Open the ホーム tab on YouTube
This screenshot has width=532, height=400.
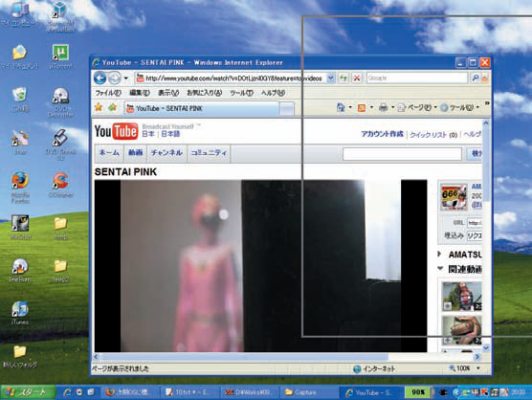[x=109, y=153]
